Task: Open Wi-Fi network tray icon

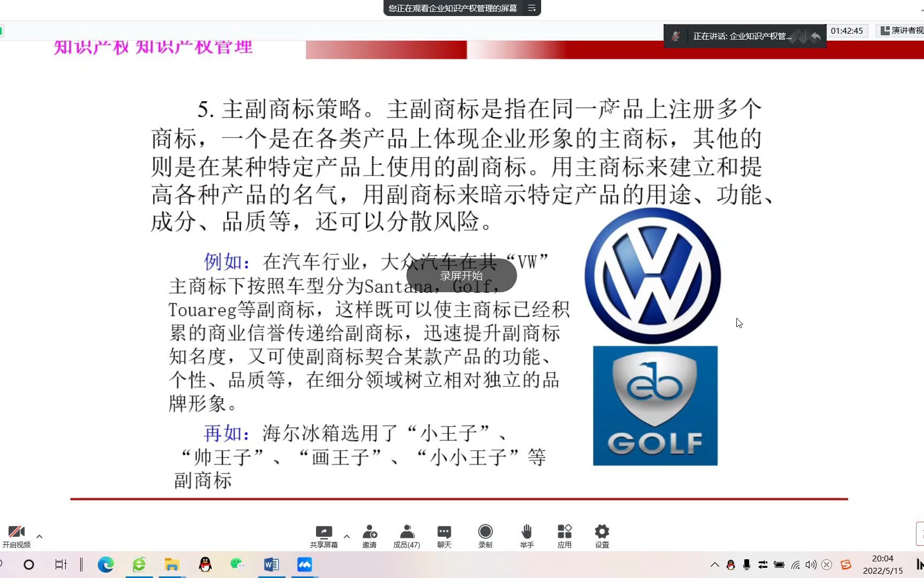Action: pos(796,565)
